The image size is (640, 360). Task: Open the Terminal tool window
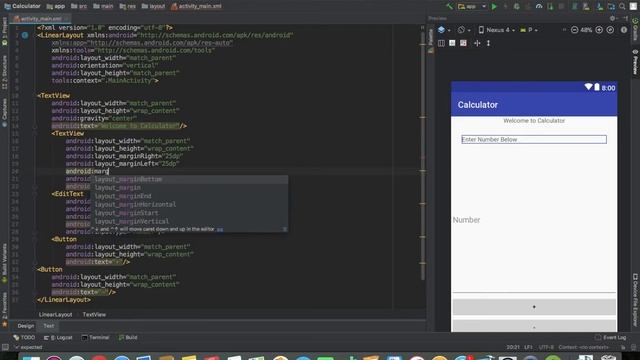[x=96, y=338]
